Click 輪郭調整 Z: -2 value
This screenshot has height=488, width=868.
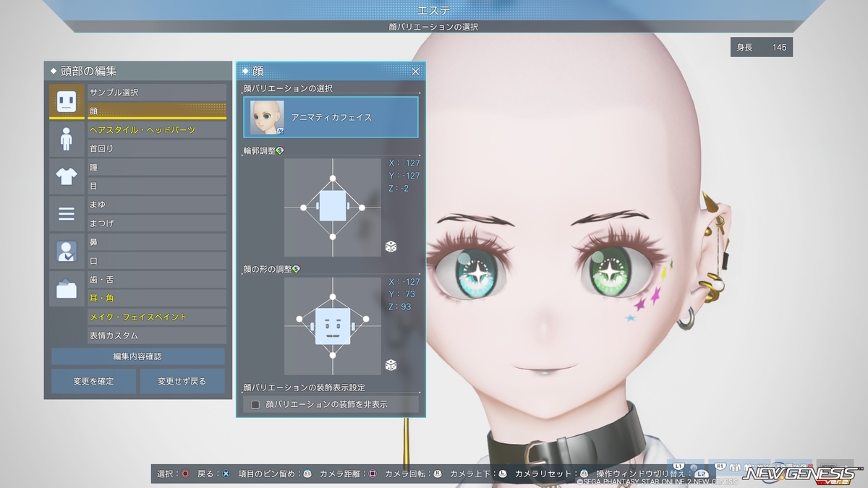click(399, 189)
